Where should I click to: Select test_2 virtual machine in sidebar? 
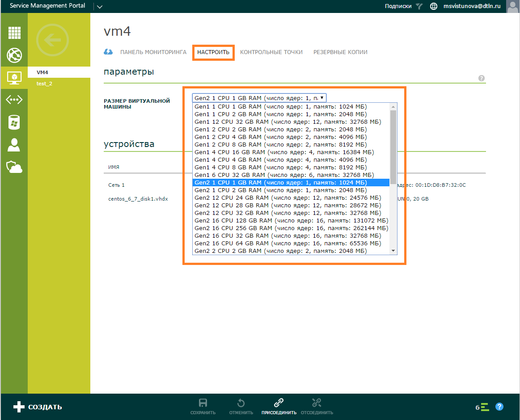click(x=44, y=84)
